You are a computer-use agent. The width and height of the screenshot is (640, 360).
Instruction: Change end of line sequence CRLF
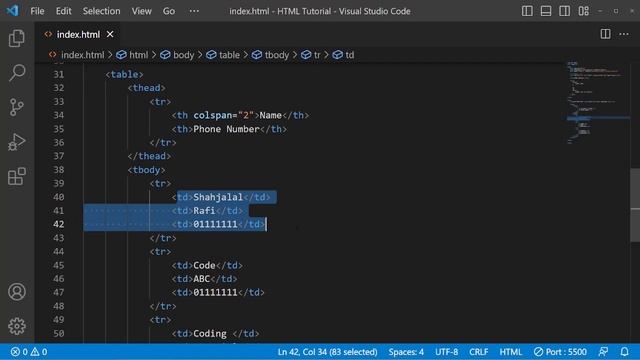(x=478, y=352)
